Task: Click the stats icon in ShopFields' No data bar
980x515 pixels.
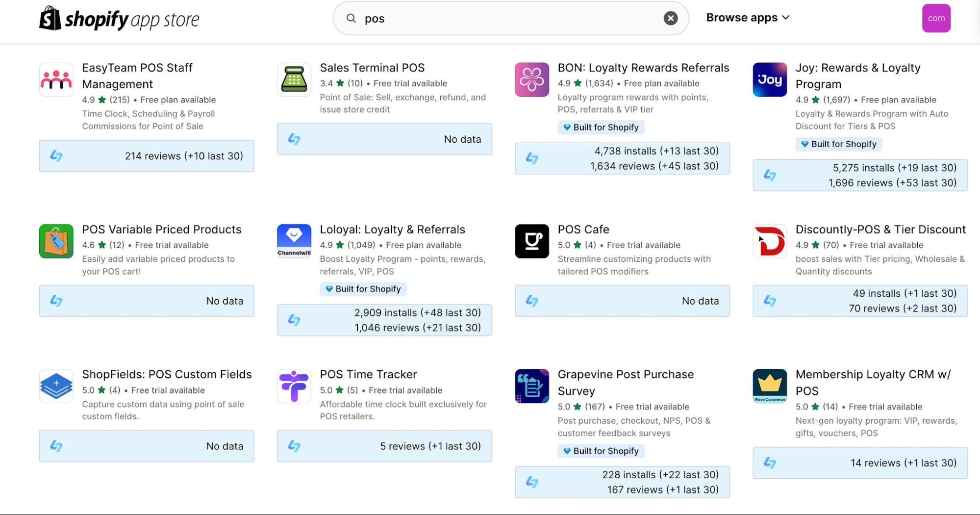Action: (x=56, y=446)
